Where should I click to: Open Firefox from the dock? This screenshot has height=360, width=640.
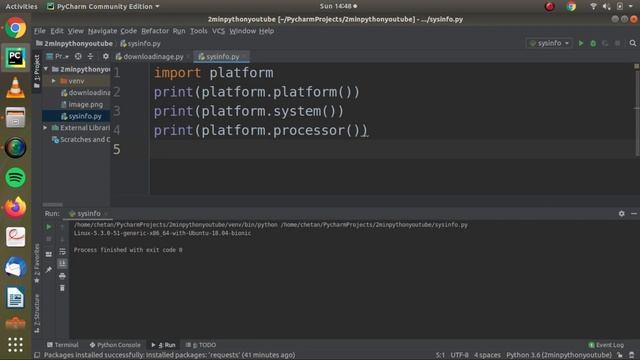point(15,207)
